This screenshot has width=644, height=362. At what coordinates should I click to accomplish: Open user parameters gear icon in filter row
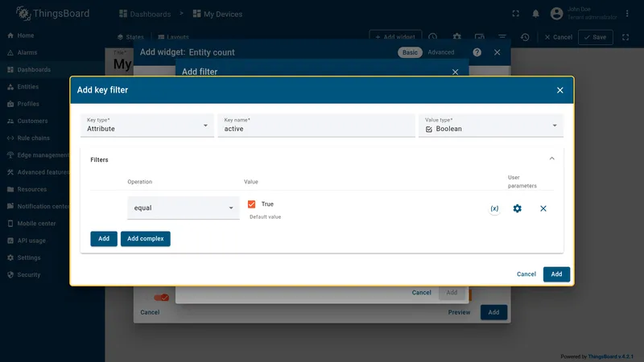517,208
